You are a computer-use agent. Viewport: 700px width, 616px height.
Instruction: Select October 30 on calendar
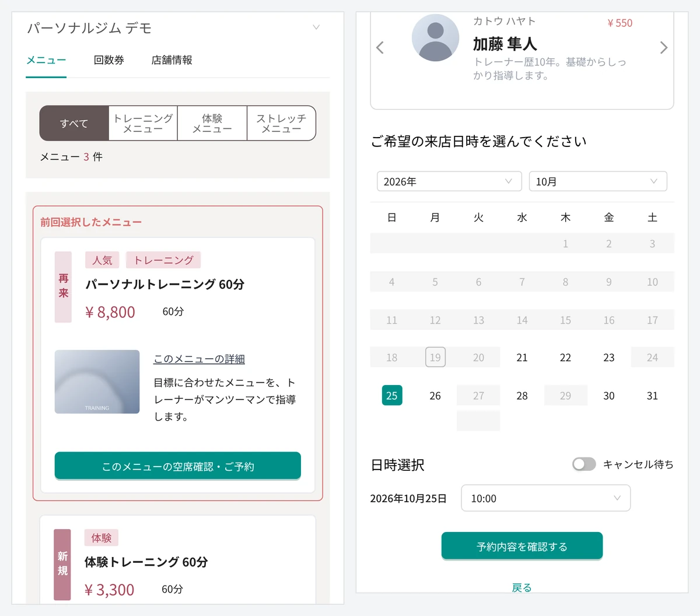pyautogui.click(x=609, y=395)
